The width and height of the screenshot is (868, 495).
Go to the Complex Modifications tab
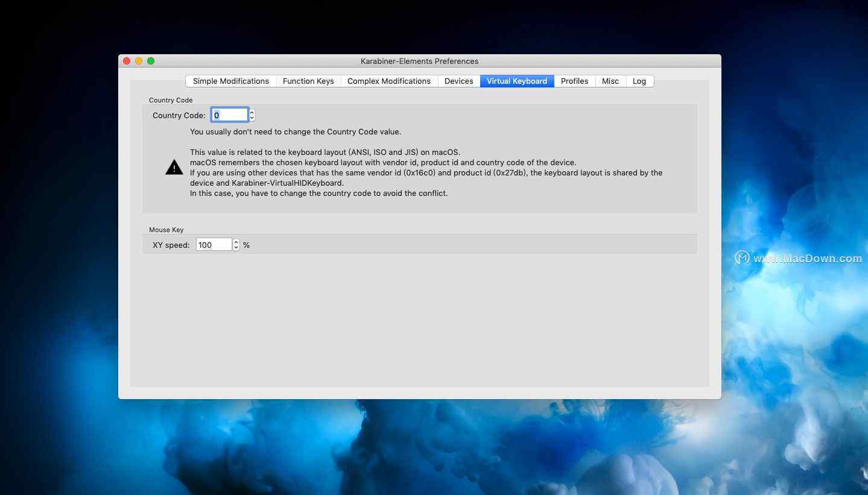388,81
